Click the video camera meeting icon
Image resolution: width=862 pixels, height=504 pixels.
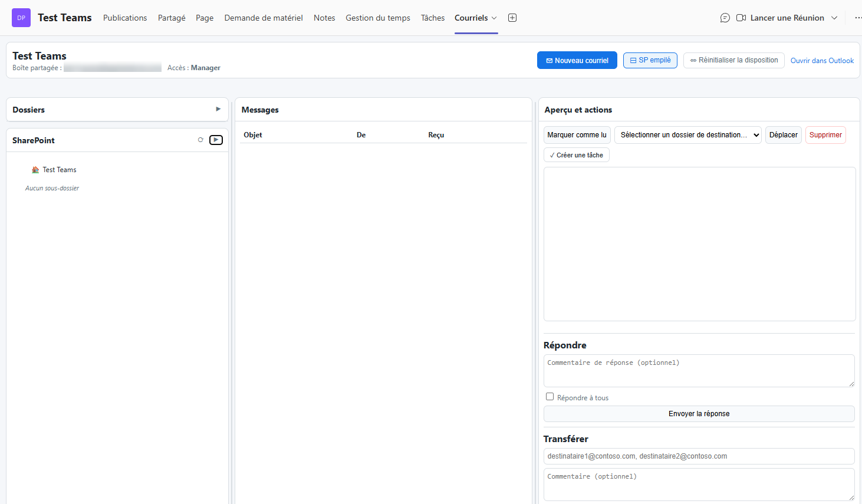(741, 18)
